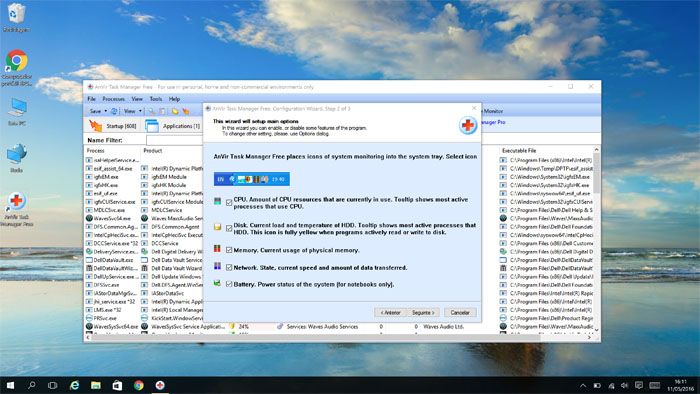Open the Network desktop icon

pos(17,158)
